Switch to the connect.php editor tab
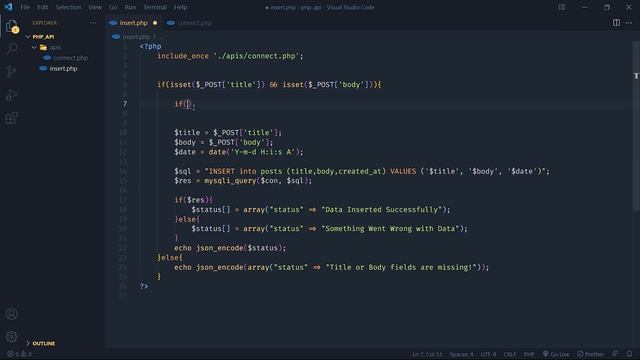 [x=194, y=23]
